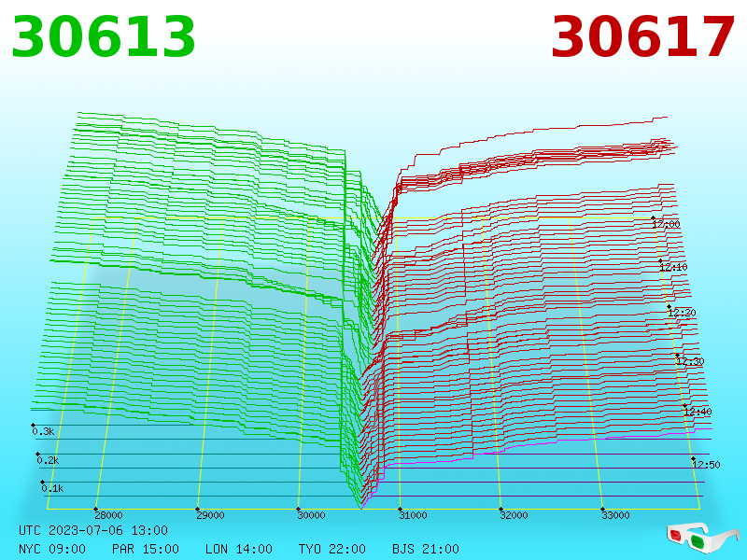Click the 0.3k depth axis label
The height and width of the screenshot is (560, 747).
tap(43, 431)
